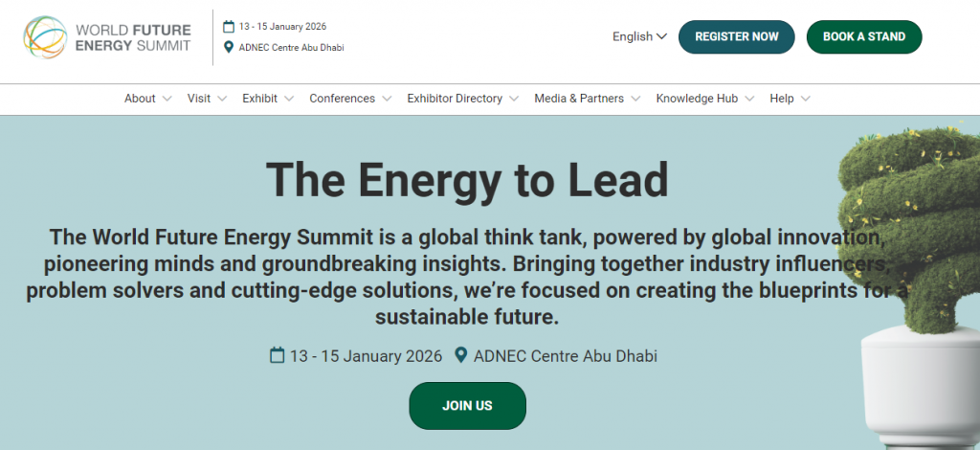The width and height of the screenshot is (980, 450).
Task: Open the English language selector
Action: tap(639, 36)
